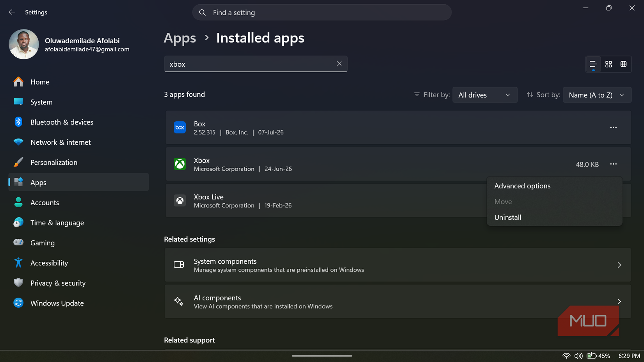Viewport: 644px width, 362px height.
Task: Open volume control in system tray
Action: pos(578,356)
